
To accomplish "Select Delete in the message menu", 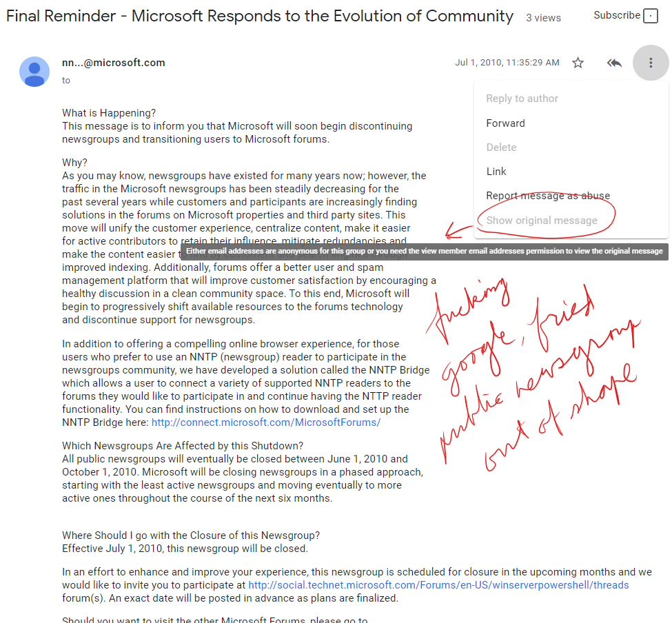I will pyautogui.click(x=501, y=147).
